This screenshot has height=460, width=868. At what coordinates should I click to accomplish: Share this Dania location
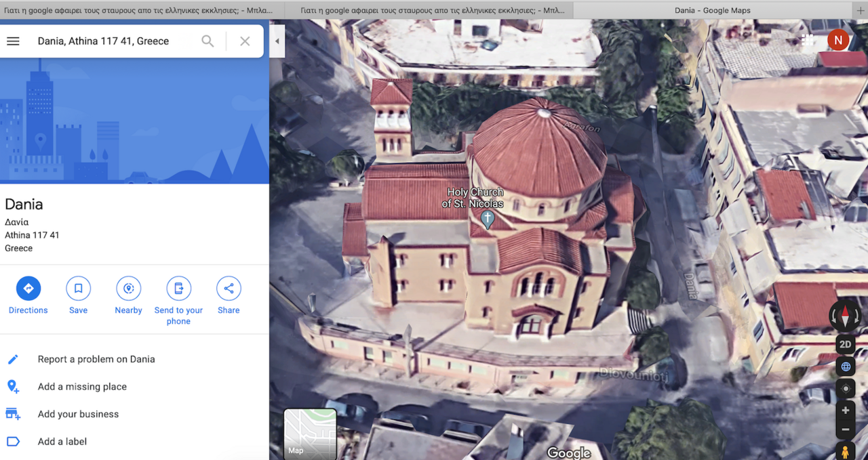(229, 295)
